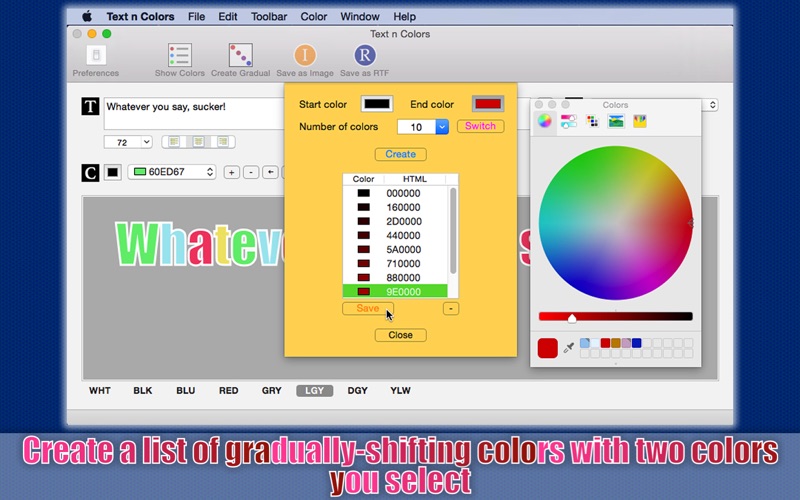800x500 pixels.
Task: Click the minus button next to Save
Action: [451, 309]
